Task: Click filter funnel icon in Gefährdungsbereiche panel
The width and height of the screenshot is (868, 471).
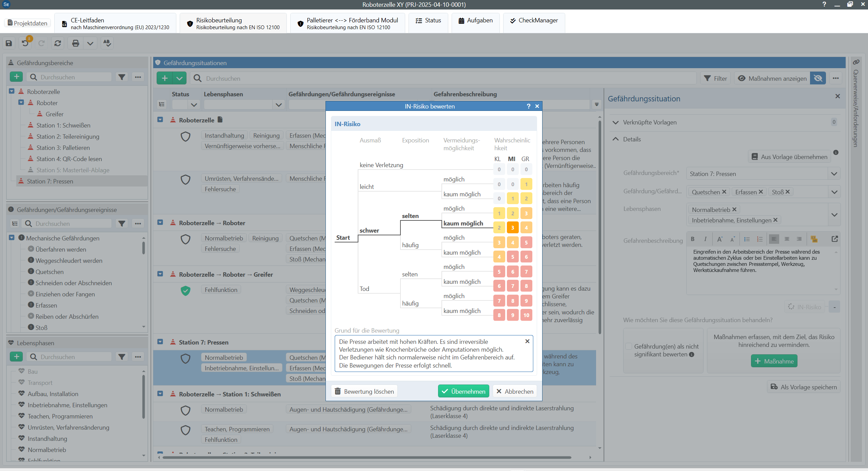Action: click(121, 77)
